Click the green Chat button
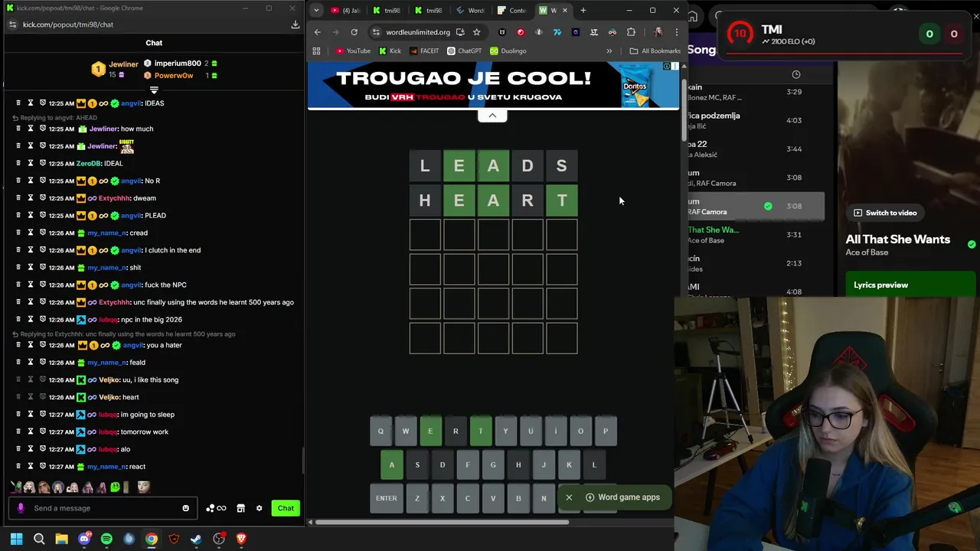Image resolution: width=980 pixels, height=551 pixels. point(286,508)
